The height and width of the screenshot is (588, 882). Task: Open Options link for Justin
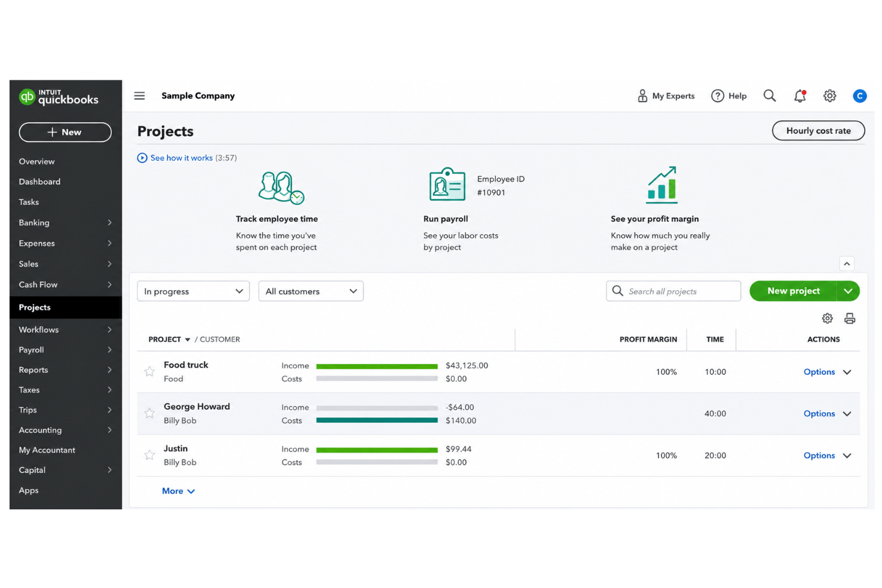pyautogui.click(x=819, y=455)
